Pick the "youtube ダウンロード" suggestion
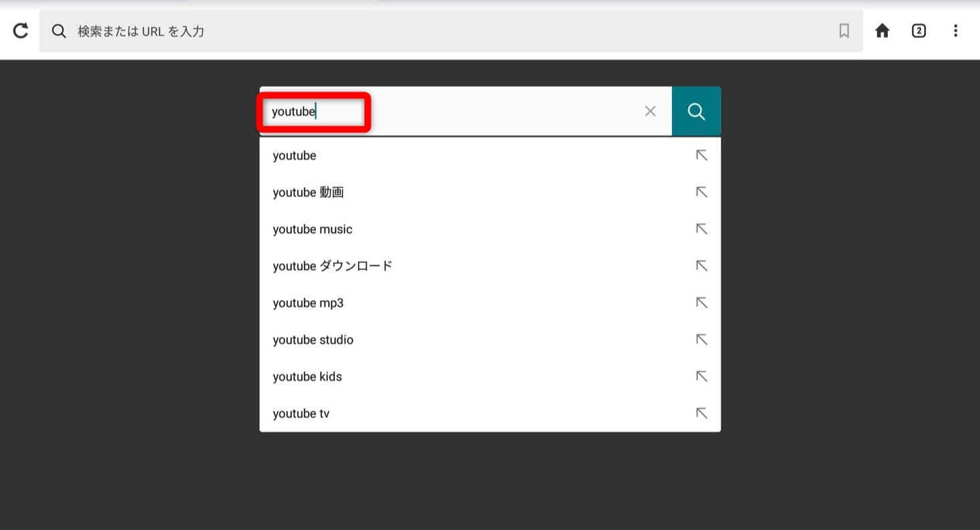The height and width of the screenshot is (530, 980). [332, 266]
